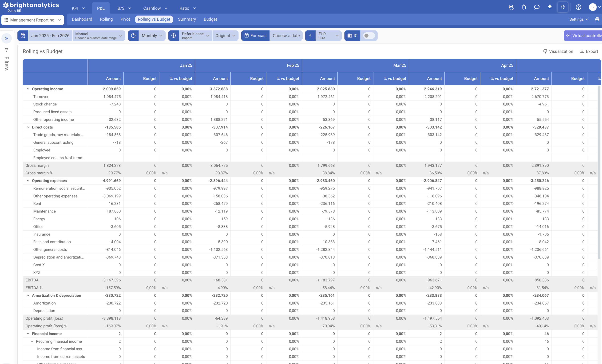This screenshot has width=602, height=364.
Task: Collapse the Operating expenses group
Action: 28,181
